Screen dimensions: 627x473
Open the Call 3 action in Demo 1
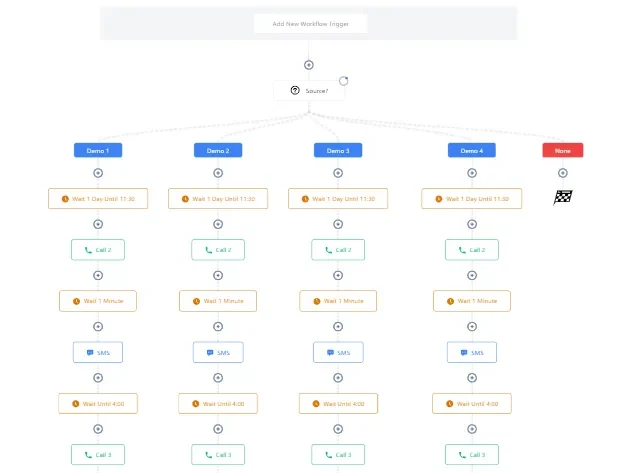point(98,455)
